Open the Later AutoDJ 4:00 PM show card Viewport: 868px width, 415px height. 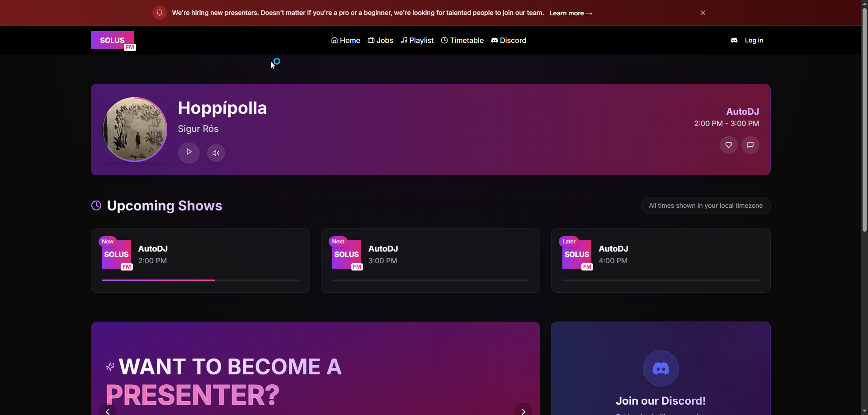point(661,261)
